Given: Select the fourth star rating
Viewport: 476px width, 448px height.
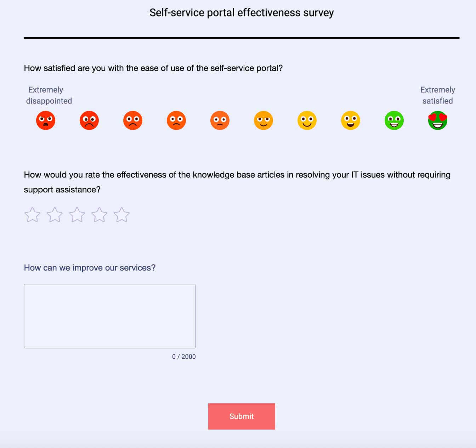Looking at the screenshot, I should pos(100,214).
